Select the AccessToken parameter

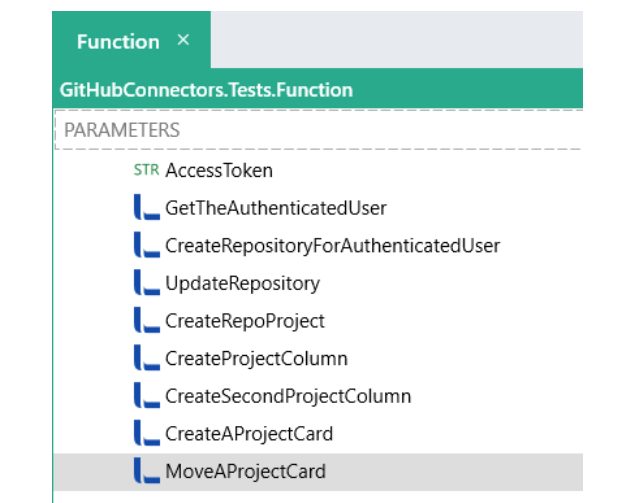(219, 170)
